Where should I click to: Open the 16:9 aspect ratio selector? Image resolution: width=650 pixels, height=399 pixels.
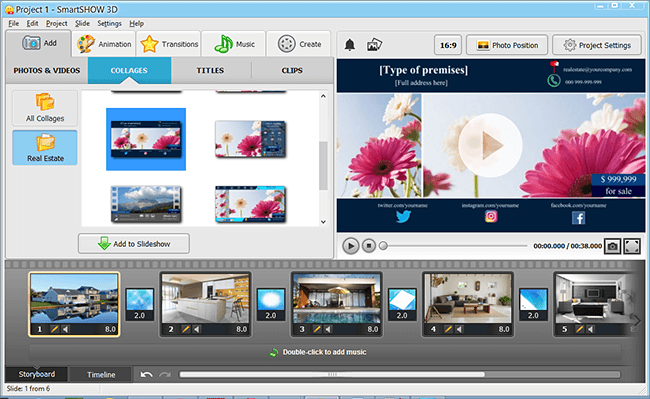(448, 45)
